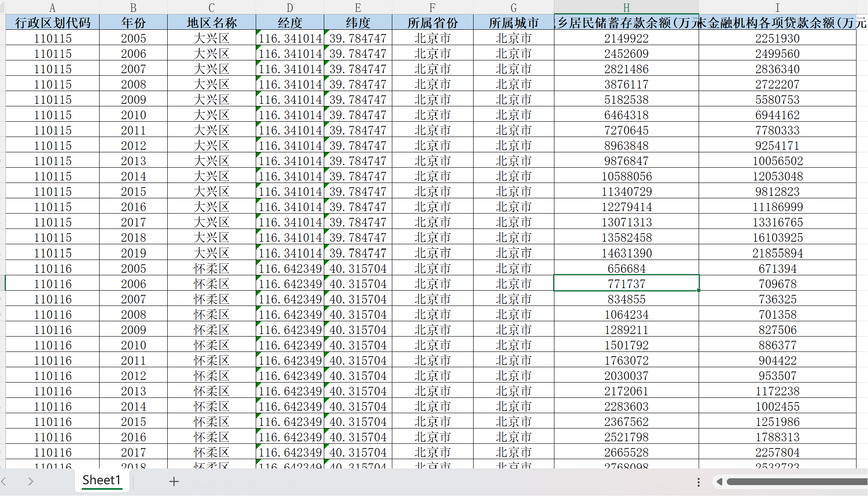Select the cell containing 14631390
The width and height of the screenshot is (868, 497).
[626, 253]
